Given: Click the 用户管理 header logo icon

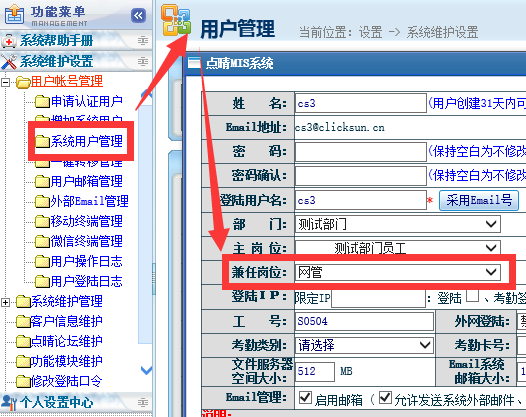Looking at the screenshot, I should (x=176, y=20).
